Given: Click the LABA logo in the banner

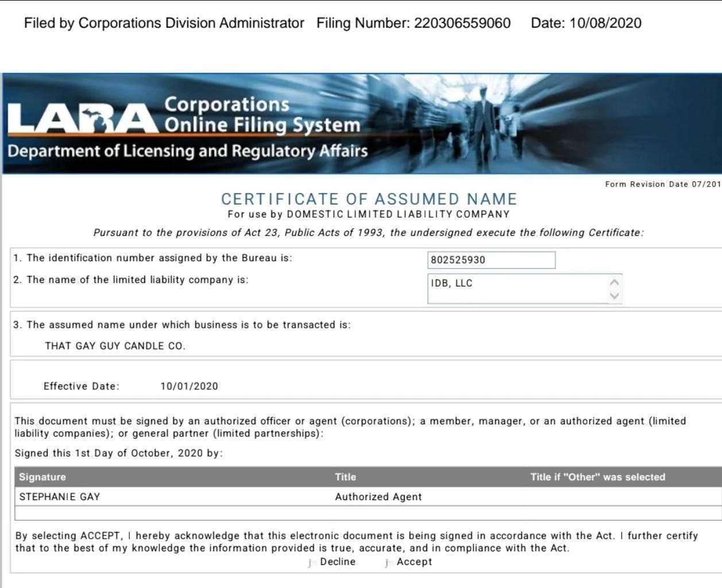Looking at the screenshot, I should (x=82, y=117).
